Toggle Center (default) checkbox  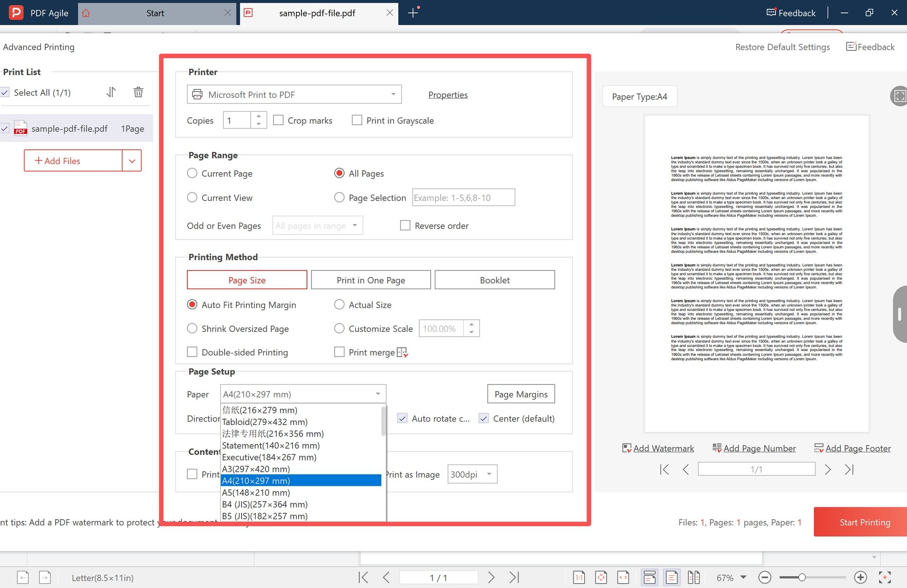pyautogui.click(x=484, y=418)
